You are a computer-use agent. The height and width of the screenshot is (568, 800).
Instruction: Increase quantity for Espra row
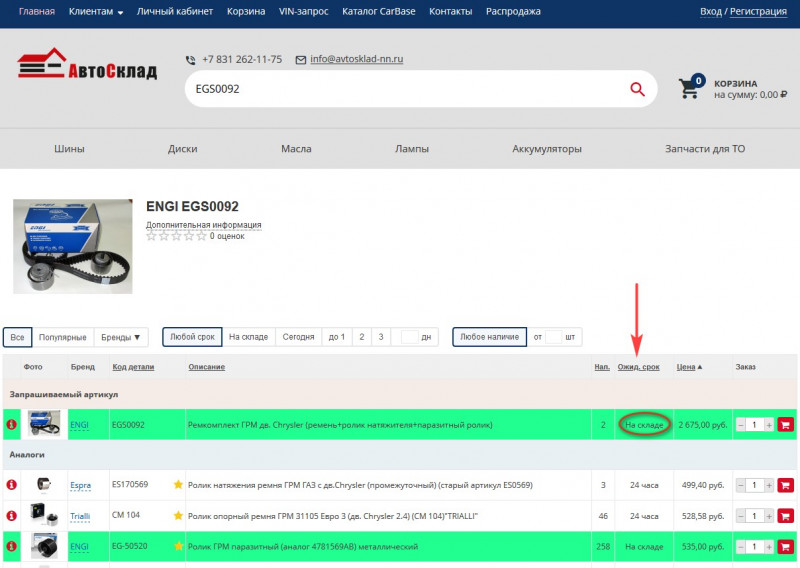coord(769,485)
